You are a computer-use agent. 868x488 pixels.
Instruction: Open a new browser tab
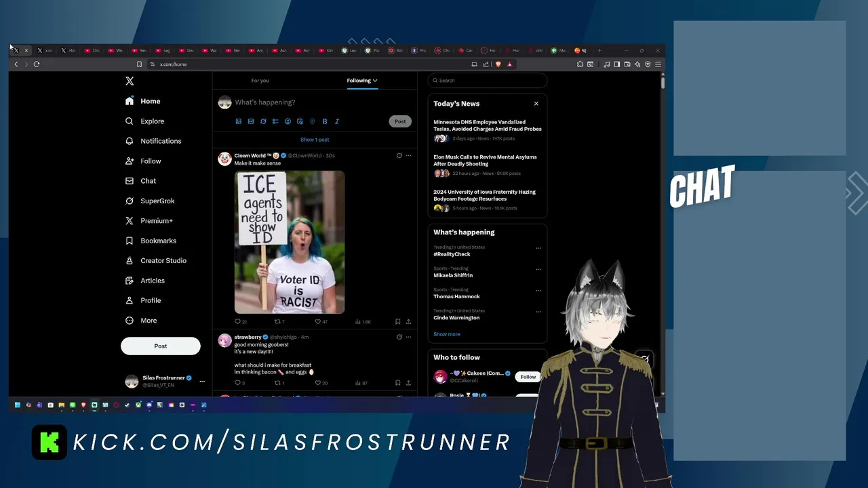click(599, 50)
